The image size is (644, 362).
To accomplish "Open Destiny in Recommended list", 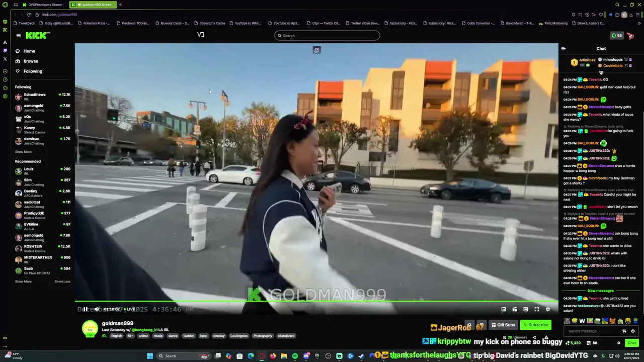I will pyautogui.click(x=43, y=193).
